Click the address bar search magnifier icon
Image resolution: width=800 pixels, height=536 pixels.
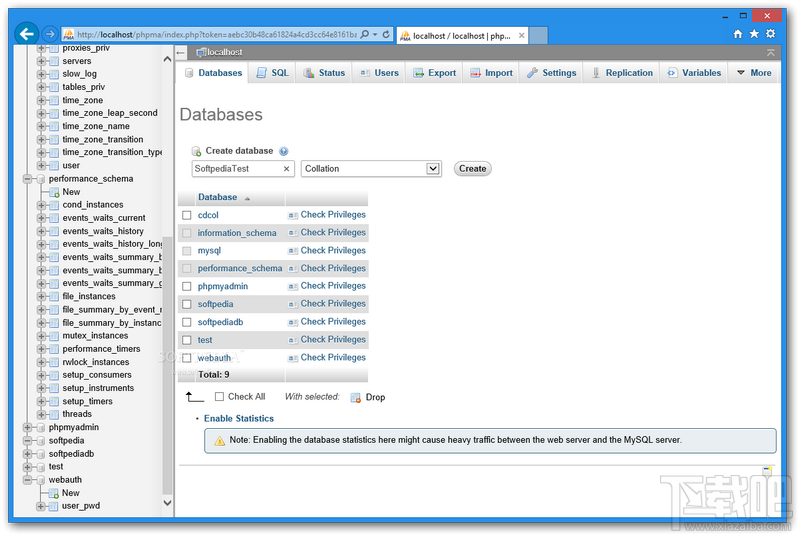click(365, 34)
